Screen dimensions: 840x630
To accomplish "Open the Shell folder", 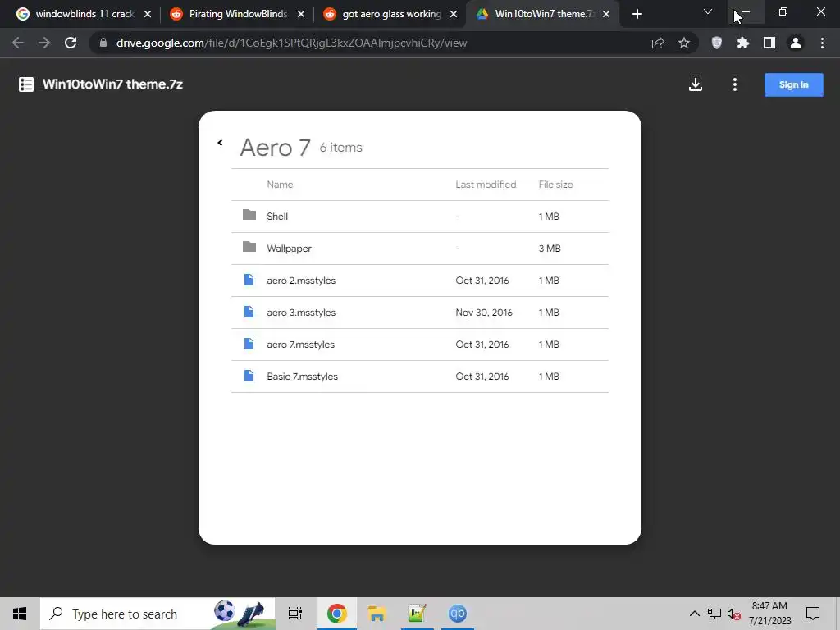I will click(419, 217).
